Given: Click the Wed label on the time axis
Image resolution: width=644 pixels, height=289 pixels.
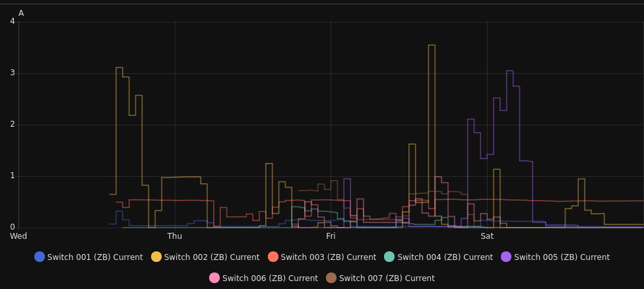Looking at the screenshot, I should pos(18,236).
